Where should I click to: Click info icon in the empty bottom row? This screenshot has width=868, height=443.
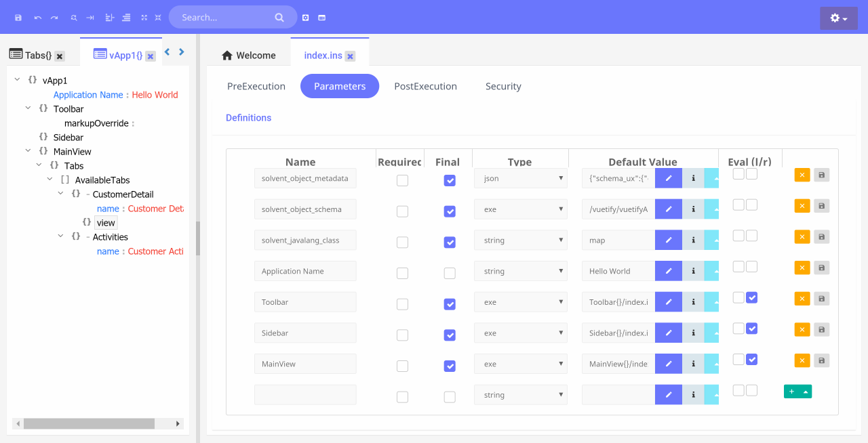coord(693,395)
